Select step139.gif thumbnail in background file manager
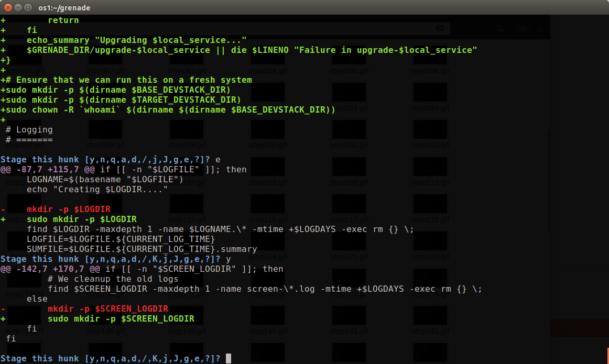The image size is (609, 364). [x=187, y=315]
